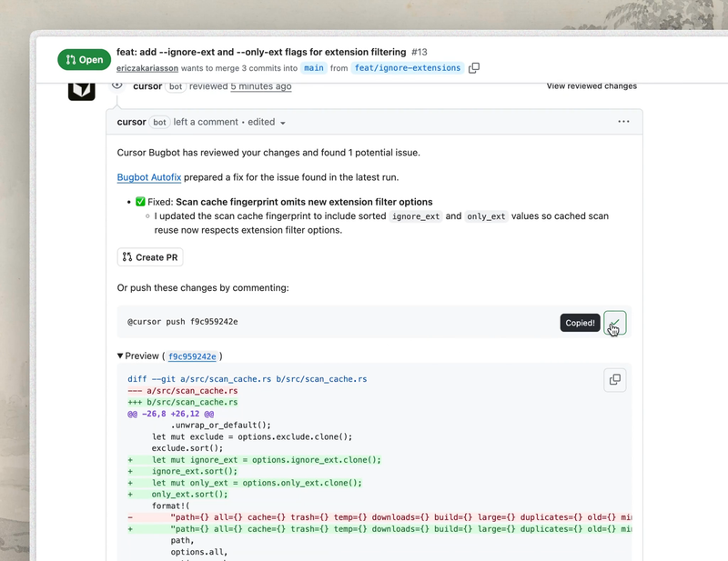Click the '+++ b/src/scan_cache.rs' added file line
The height and width of the screenshot is (561, 728).
pos(183,402)
